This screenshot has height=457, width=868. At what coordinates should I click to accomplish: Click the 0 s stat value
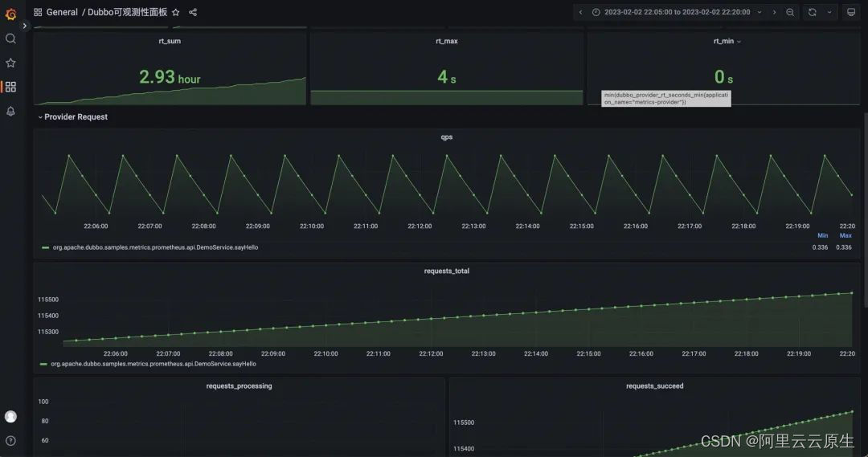point(723,77)
